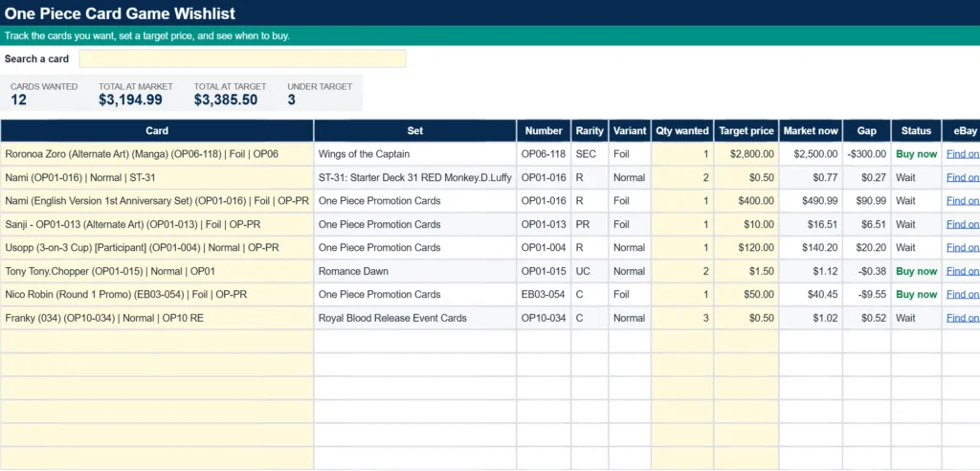Select the Market now column header
Screen dimensions: 980x471
[811, 131]
